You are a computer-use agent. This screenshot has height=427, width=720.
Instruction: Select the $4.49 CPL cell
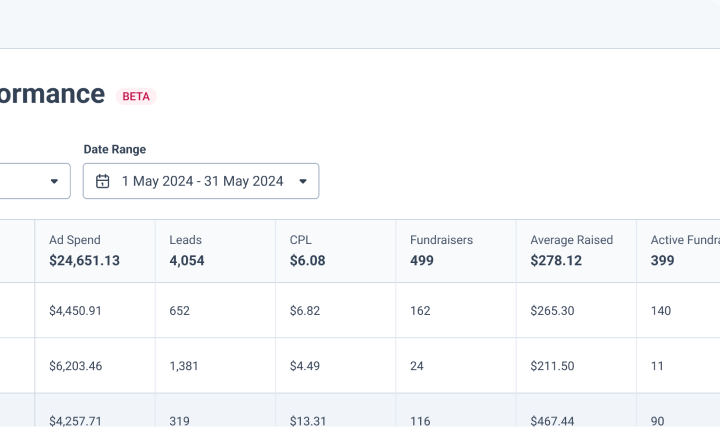(305, 366)
